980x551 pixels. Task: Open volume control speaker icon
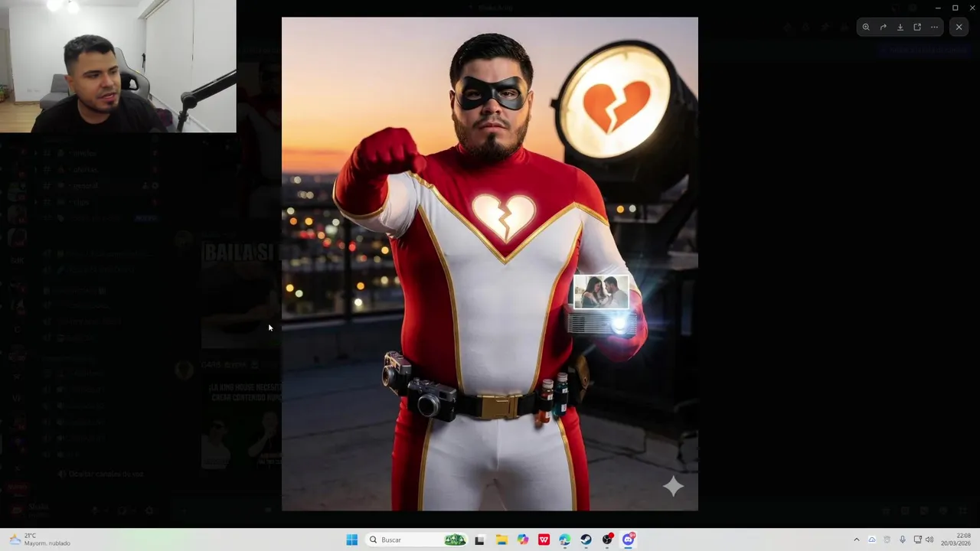click(929, 540)
